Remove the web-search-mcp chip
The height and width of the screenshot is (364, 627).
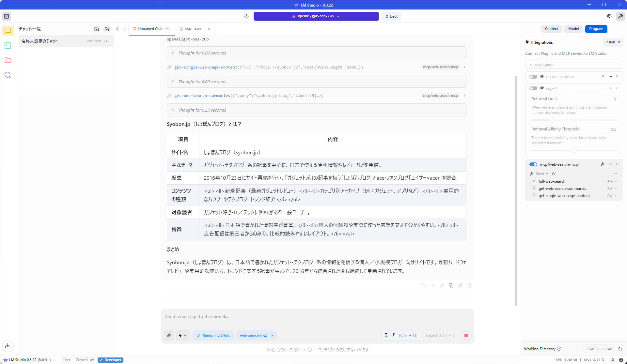pos(272,335)
